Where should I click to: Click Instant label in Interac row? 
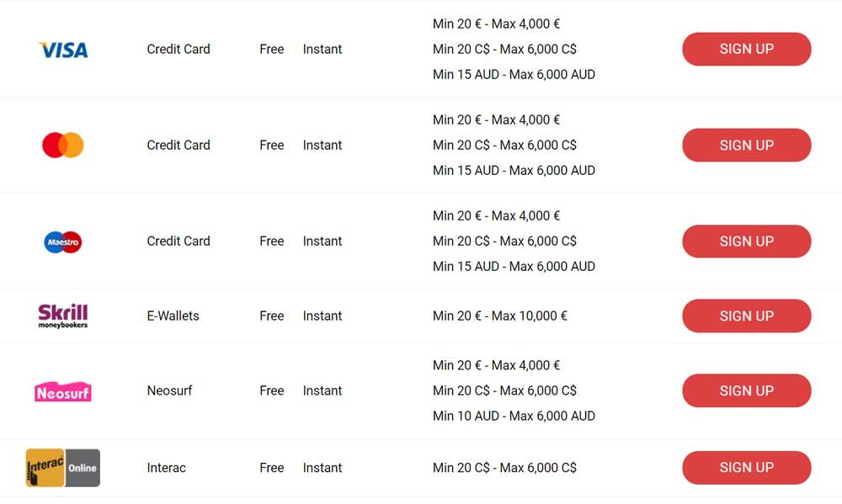pyautogui.click(x=322, y=468)
